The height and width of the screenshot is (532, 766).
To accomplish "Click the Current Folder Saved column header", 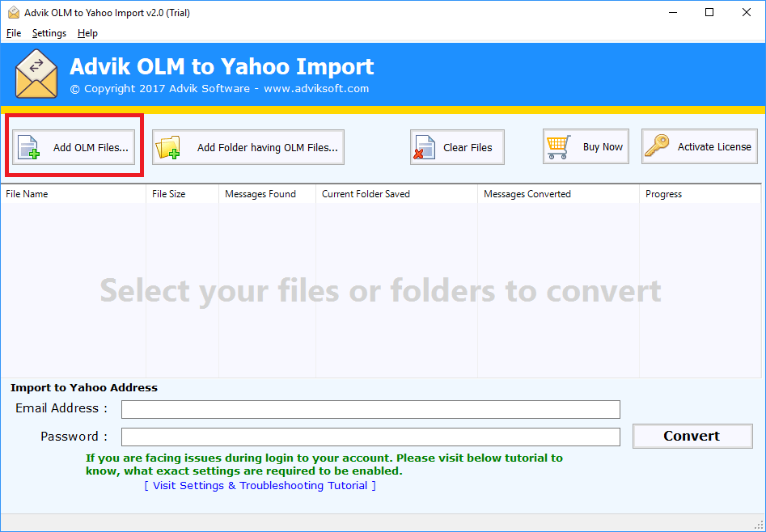I will pyautogui.click(x=396, y=194).
